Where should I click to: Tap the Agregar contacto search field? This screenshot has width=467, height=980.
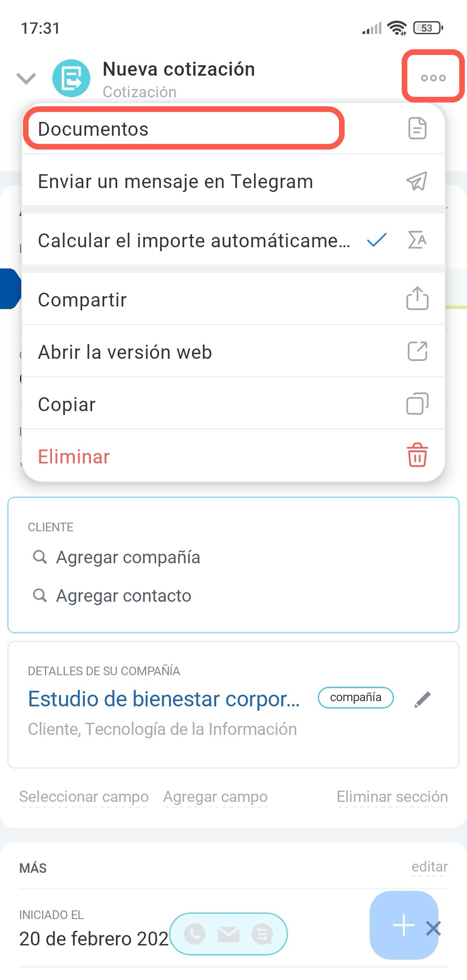[x=124, y=596]
